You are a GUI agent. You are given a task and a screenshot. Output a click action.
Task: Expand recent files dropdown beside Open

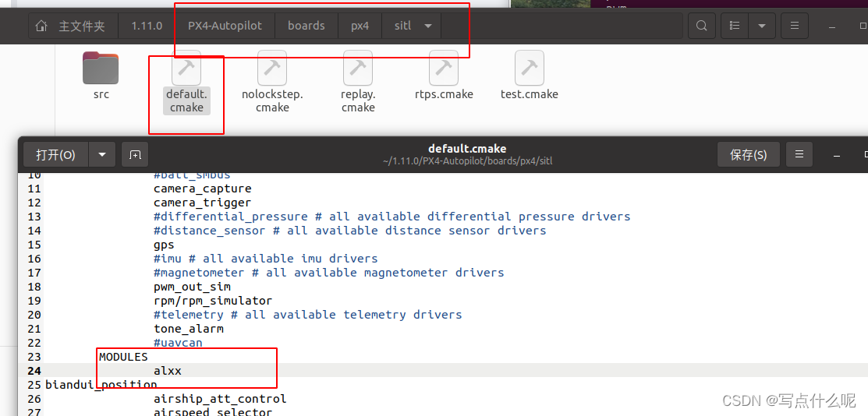pyautogui.click(x=102, y=154)
